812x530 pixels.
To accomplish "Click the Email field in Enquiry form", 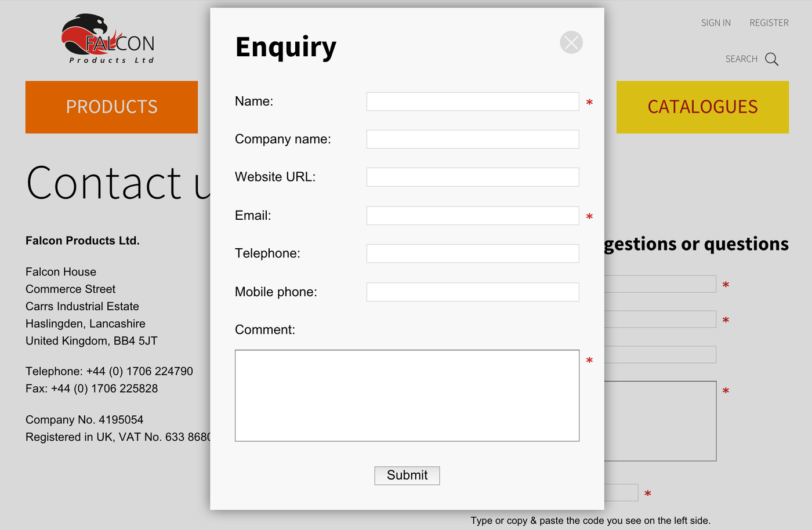I will point(472,216).
